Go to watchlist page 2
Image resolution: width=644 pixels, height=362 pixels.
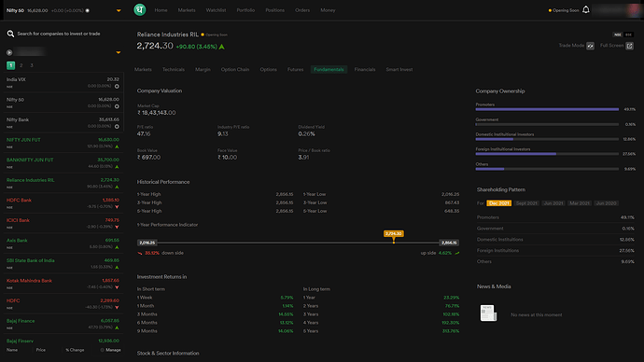tap(21, 65)
